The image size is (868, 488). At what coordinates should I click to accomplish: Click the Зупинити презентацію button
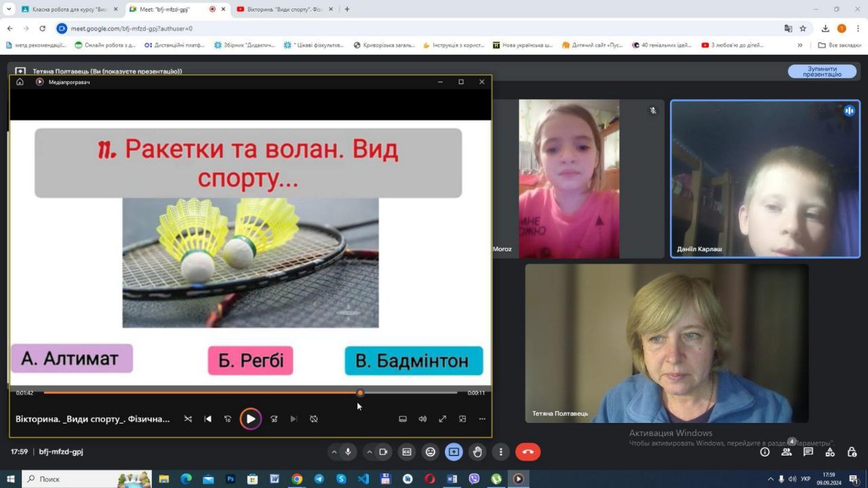822,72
